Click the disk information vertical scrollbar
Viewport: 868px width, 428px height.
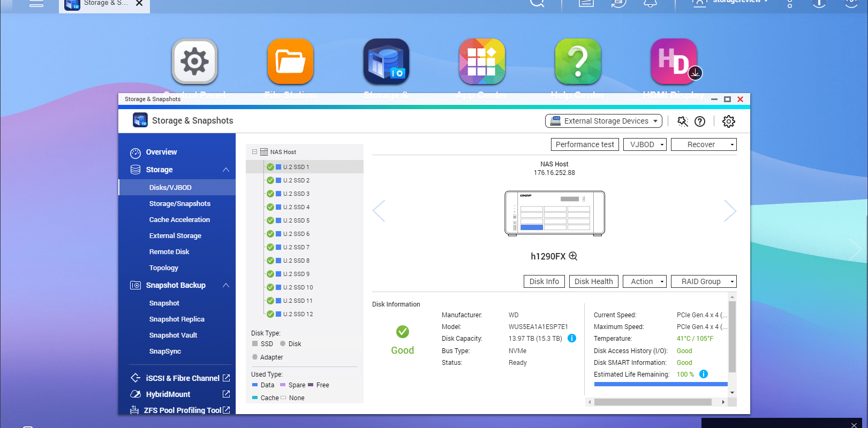tap(732, 337)
